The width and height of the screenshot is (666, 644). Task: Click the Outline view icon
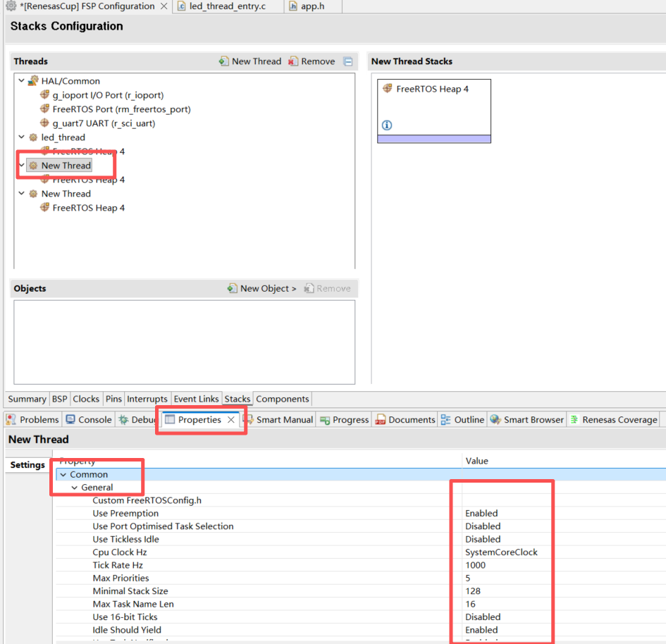[445, 419]
